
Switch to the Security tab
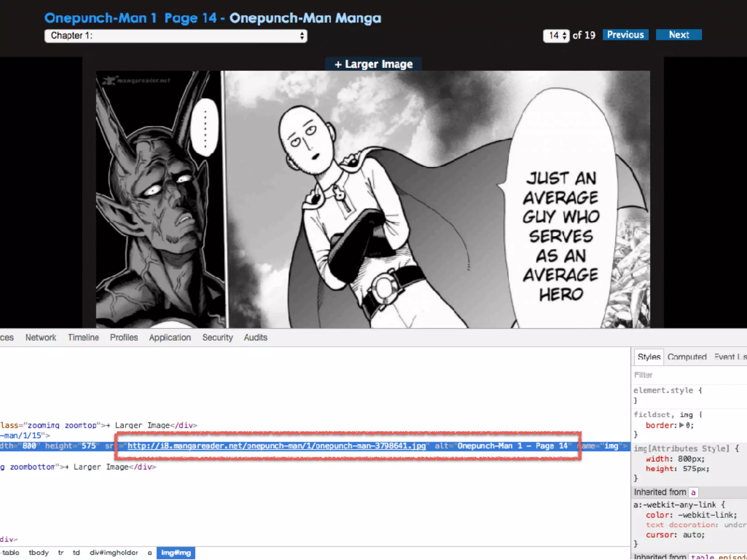coord(217,338)
